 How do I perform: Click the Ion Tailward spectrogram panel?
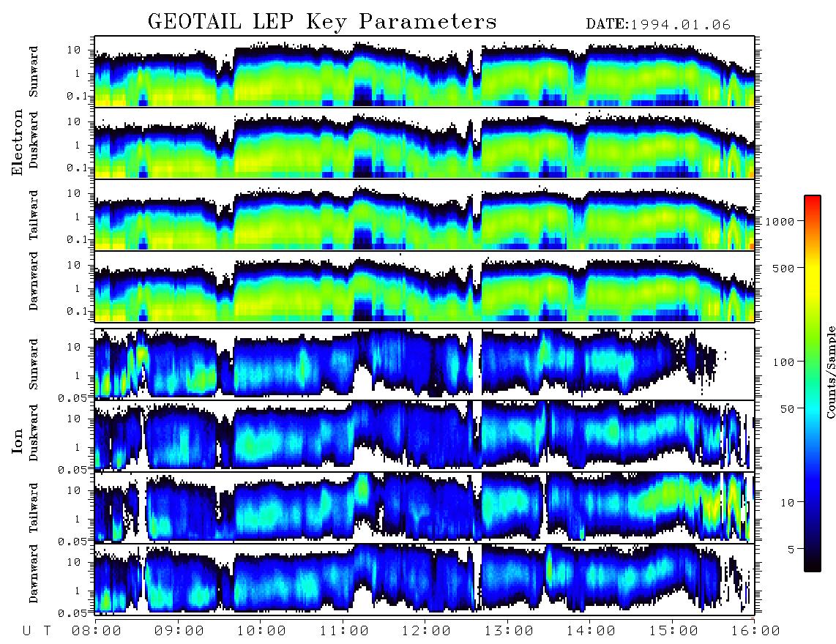click(x=425, y=508)
